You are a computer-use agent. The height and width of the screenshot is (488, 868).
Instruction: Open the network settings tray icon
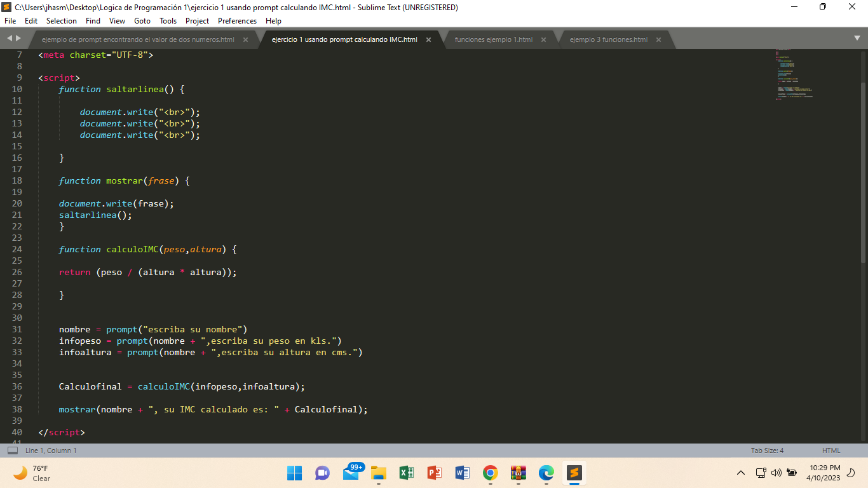761,473
